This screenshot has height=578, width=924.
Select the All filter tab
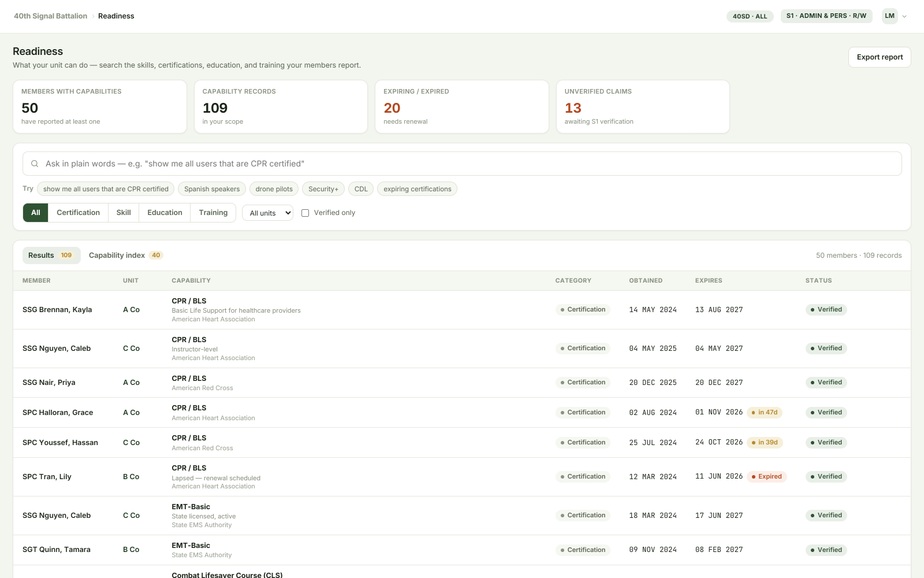click(36, 213)
